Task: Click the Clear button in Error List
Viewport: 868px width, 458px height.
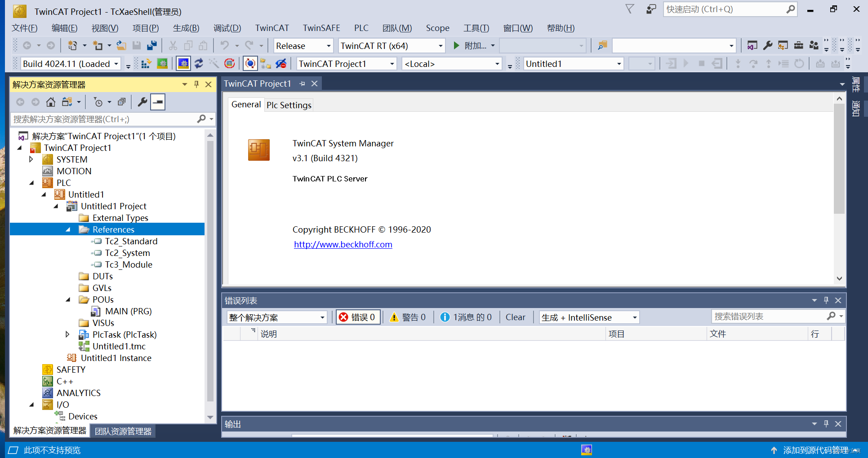Action: (515, 317)
